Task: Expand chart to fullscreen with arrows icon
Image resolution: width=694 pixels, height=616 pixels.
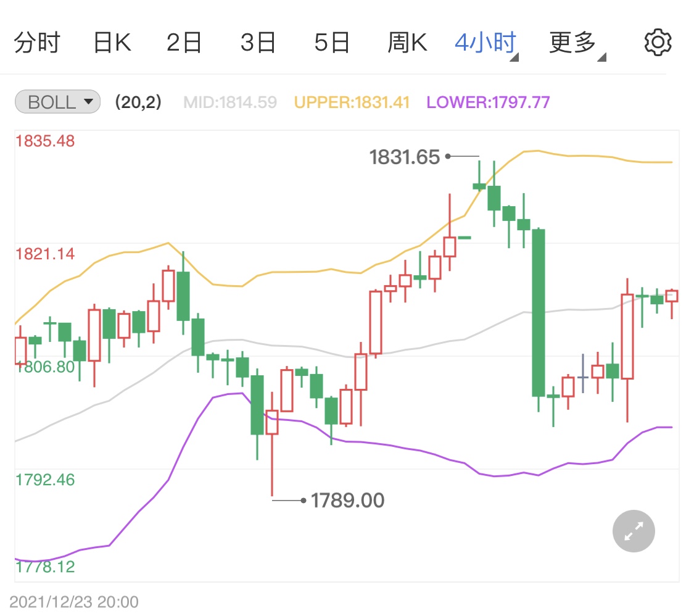Action: [x=634, y=531]
